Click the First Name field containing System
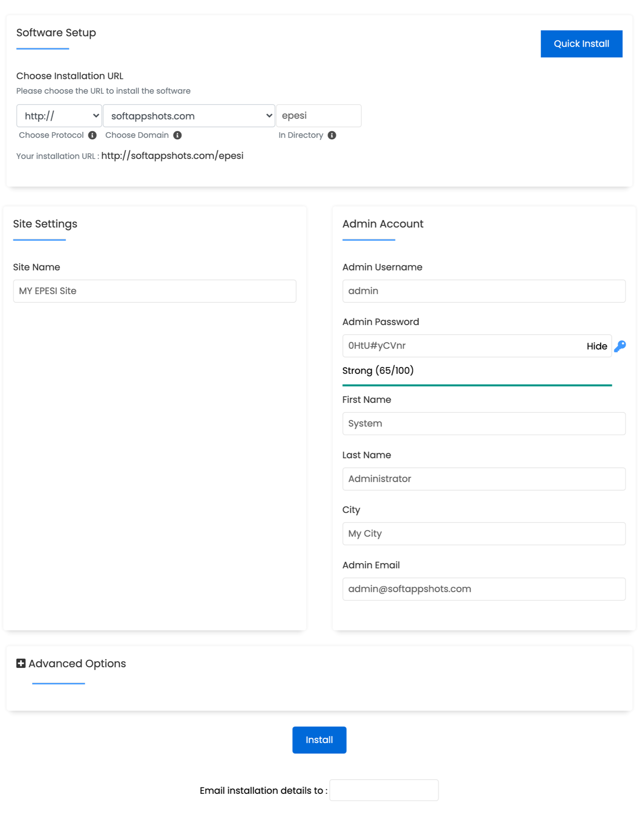This screenshot has height=840, width=639. tap(484, 423)
